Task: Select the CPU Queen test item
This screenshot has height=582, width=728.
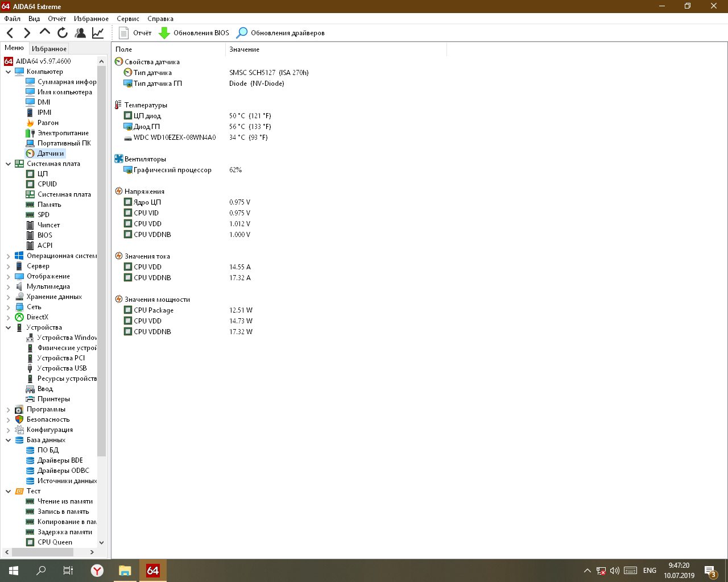Action: [49, 542]
